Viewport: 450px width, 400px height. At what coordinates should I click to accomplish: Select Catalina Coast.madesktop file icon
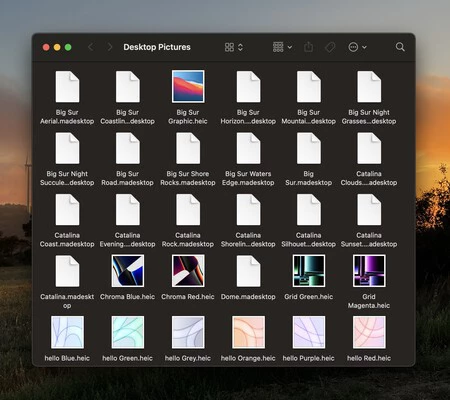pyautogui.click(x=67, y=210)
